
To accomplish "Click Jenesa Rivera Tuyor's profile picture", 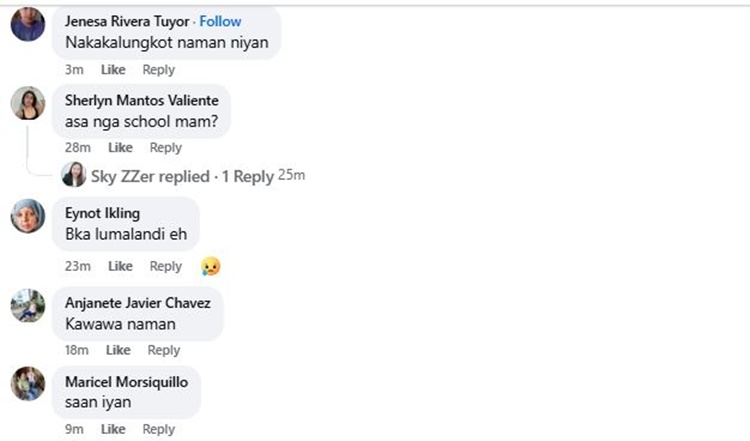I will [x=27, y=24].
